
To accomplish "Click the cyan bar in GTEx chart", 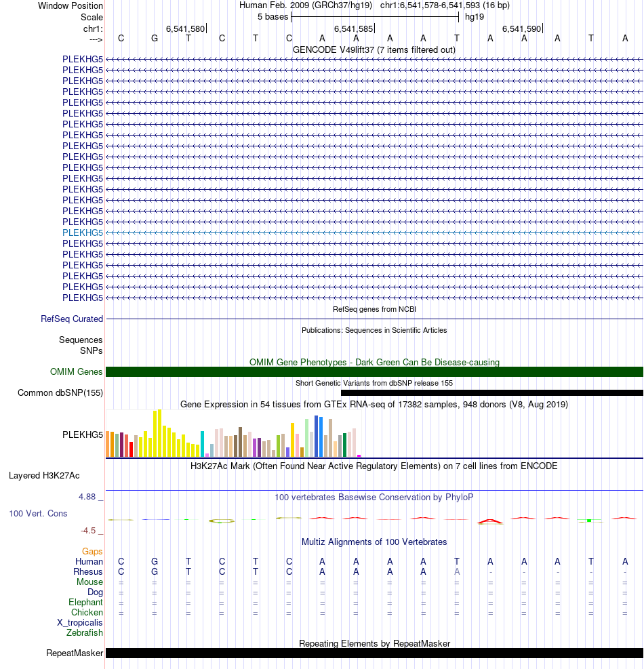I will pyautogui.click(x=202, y=444).
